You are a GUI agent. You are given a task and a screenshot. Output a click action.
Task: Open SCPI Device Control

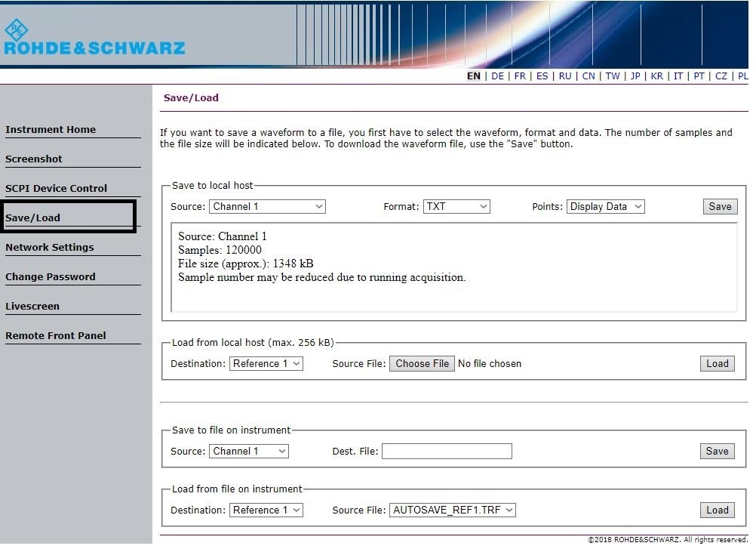[57, 189]
